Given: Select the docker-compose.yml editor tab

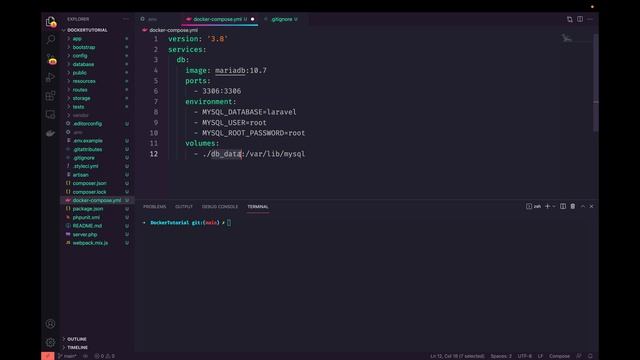Looking at the screenshot, I should (219, 19).
